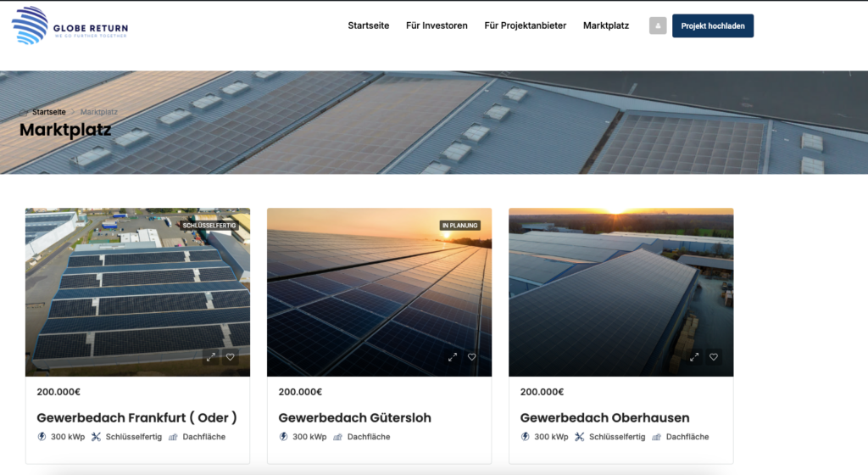Click the 200.000€ price on the Oberhausen card
This screenshot has width=868, height=475.
click(x=542, y=392)
